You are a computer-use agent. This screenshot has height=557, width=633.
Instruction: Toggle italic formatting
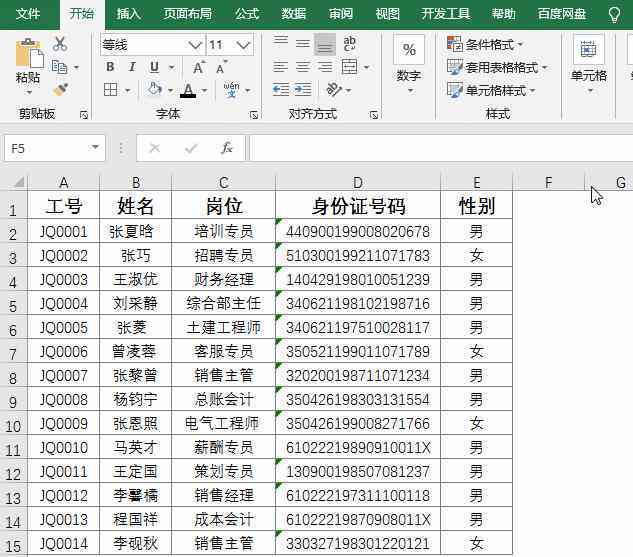132,67
